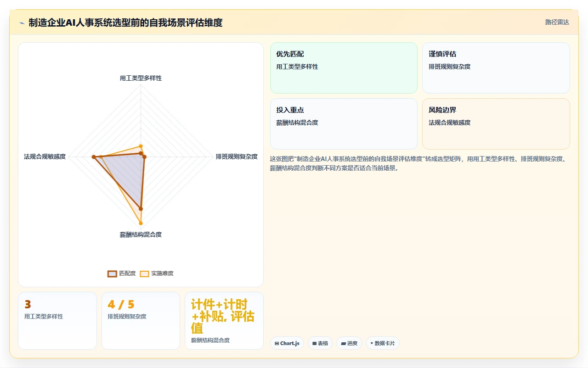Click the 进度 tag chip
Screen dimensions: 588x368
[x=349, y=343]
